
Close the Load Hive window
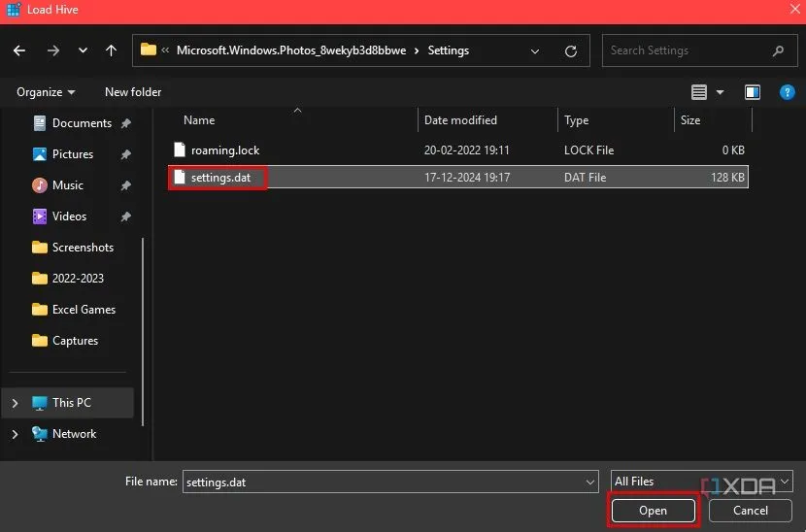click(794, 9)
